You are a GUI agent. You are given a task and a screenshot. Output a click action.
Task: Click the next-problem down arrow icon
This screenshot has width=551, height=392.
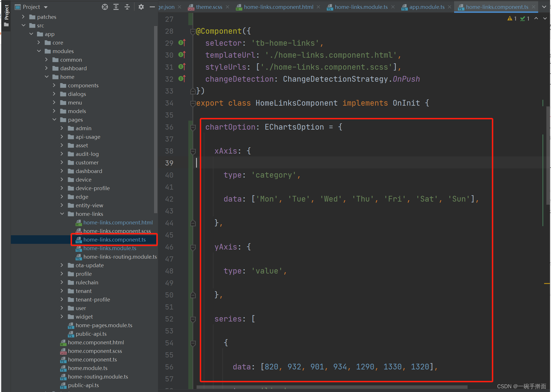click(544, 18)
